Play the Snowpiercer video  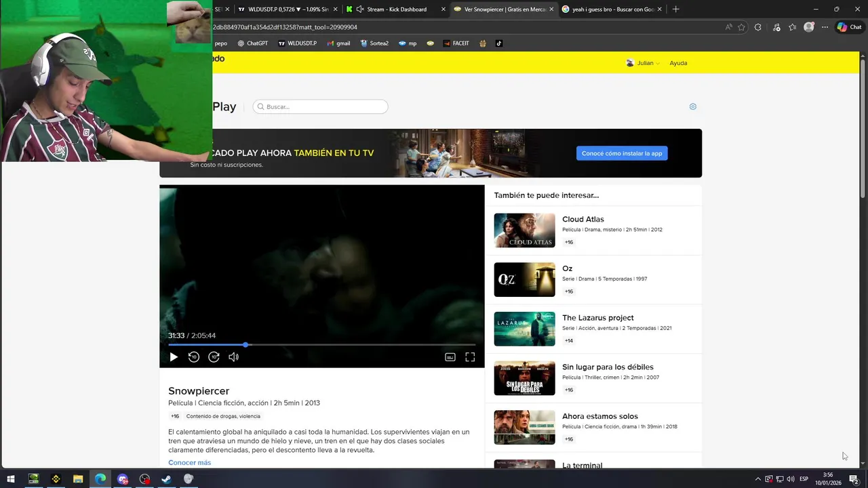click(x=174, y=357)
